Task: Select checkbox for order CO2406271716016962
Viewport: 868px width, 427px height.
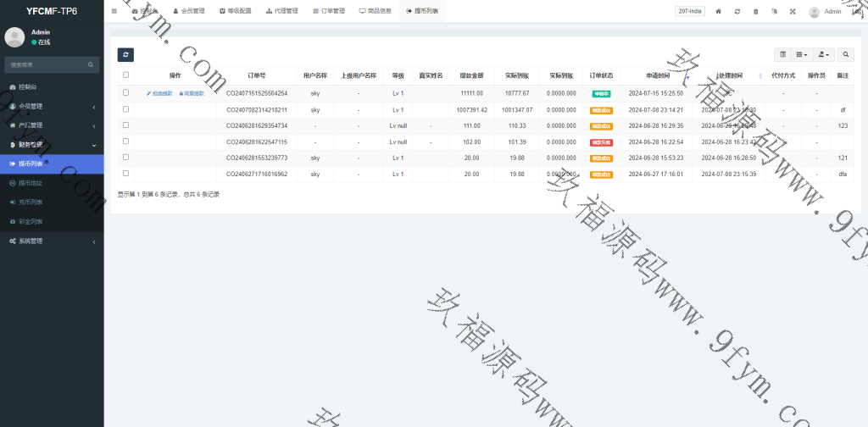Action: pyautogui.click(x=125, y=174)
